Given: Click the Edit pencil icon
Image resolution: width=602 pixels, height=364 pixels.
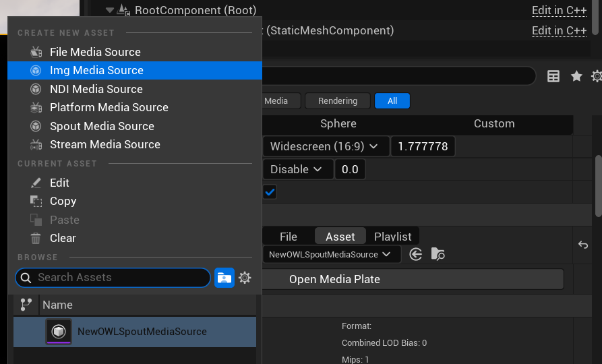Looking at the screenshot, I should [36, 183].
